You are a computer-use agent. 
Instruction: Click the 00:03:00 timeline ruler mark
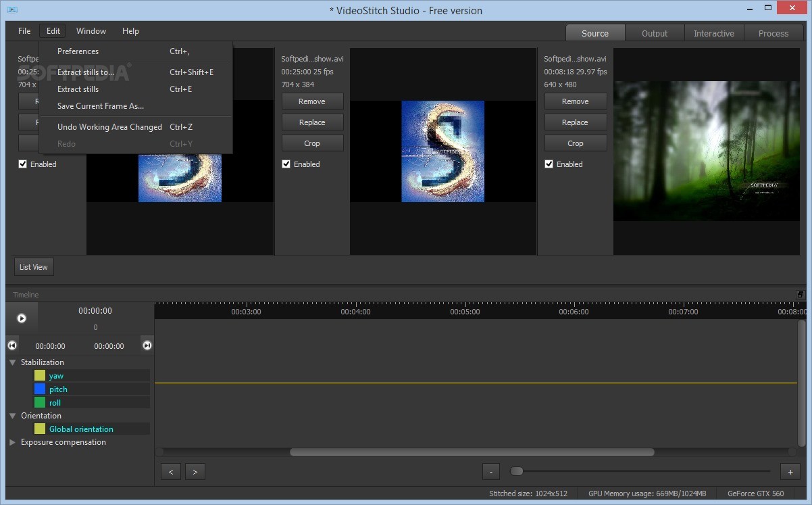click(246, 312)
